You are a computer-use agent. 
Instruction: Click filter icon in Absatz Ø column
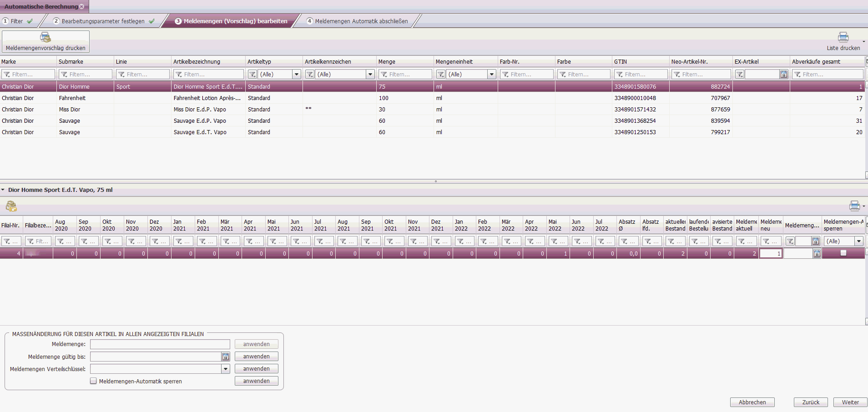point(624,241)
